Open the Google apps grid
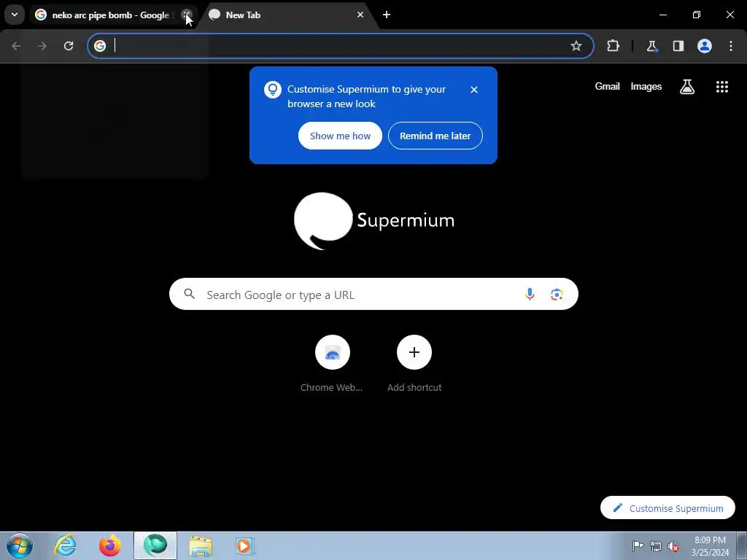Viewport: 747px width, 560px height. click(721, 87)
